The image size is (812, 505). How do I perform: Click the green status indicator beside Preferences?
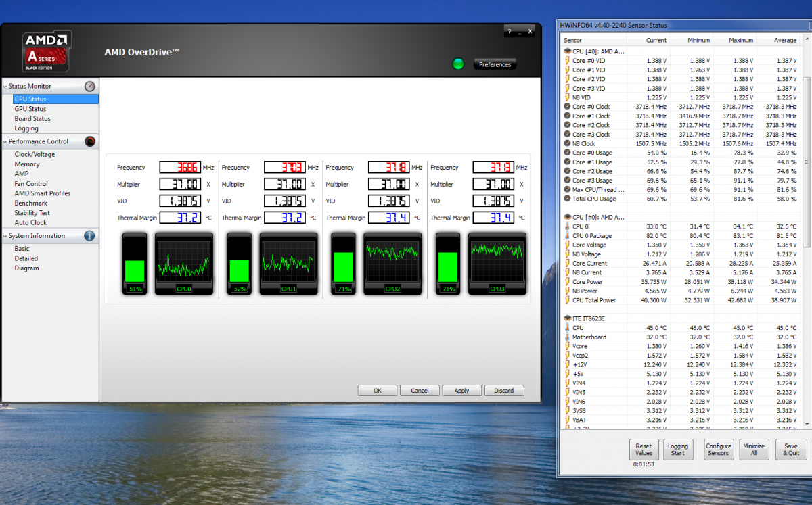(x=458, y=64)
